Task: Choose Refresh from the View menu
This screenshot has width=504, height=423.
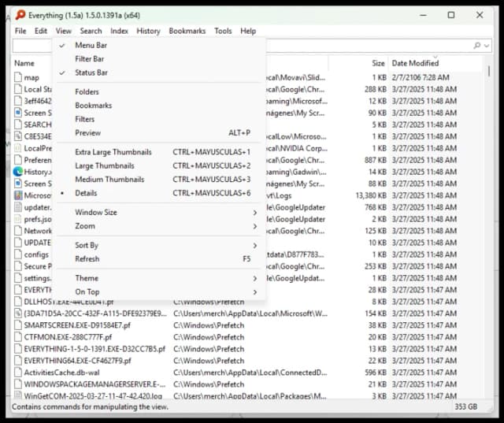Action: [x=159, y=258]
